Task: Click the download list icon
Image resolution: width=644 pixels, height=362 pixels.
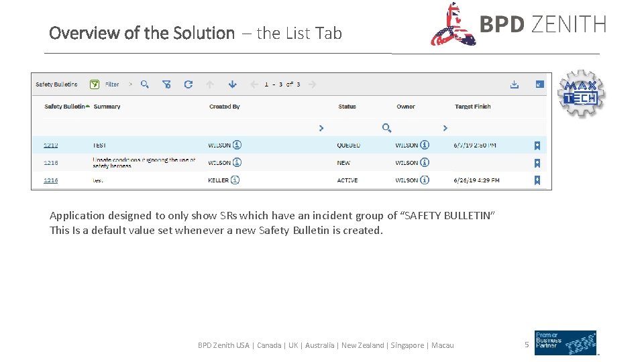Action: 515,84
